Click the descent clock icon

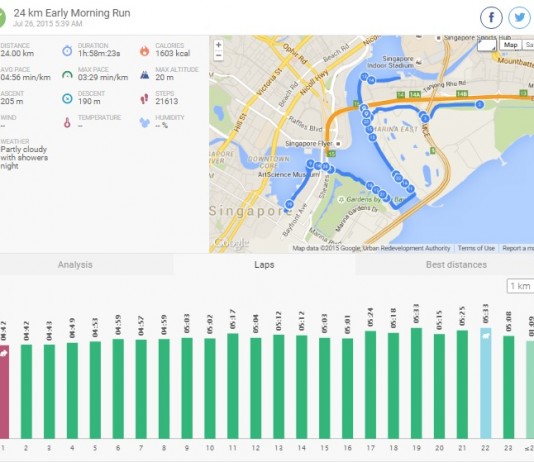pyautogui.click(x=67, y=98)
